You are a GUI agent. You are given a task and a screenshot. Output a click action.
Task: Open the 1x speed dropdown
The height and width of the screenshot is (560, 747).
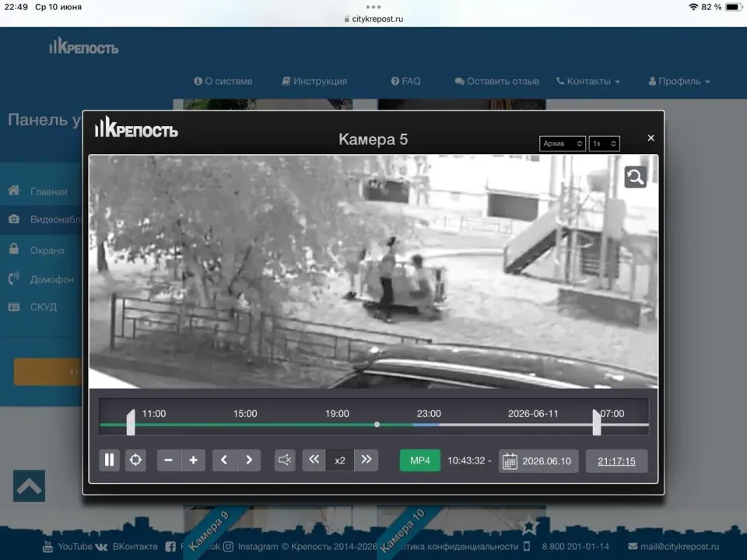click(604, 143)
